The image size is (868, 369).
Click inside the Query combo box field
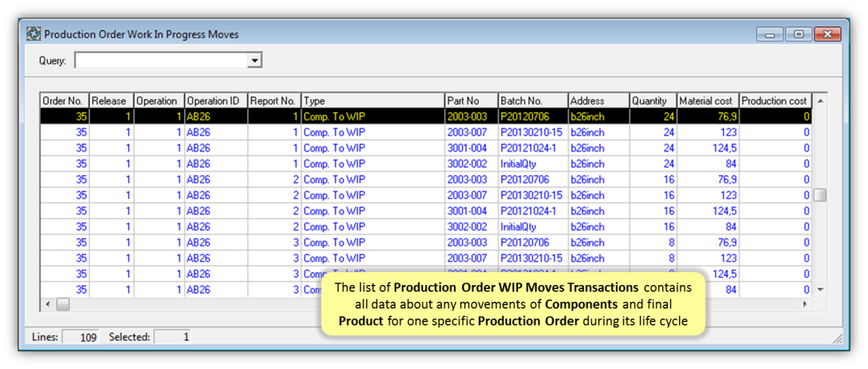160,61
